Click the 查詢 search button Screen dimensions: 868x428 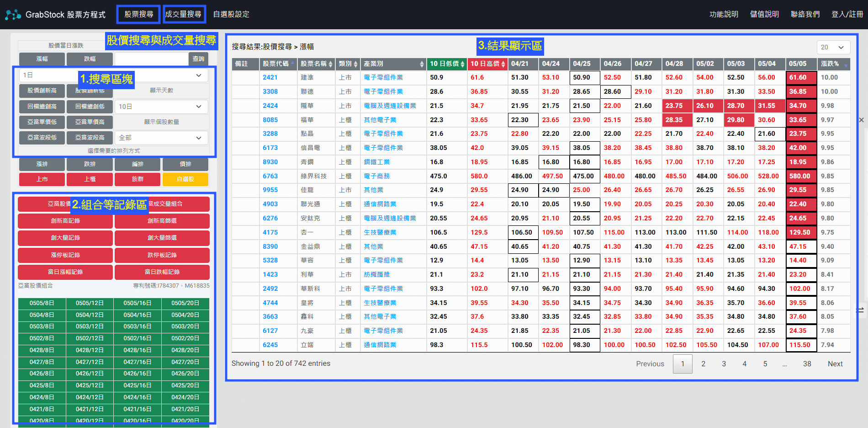(x=198, y=59)
